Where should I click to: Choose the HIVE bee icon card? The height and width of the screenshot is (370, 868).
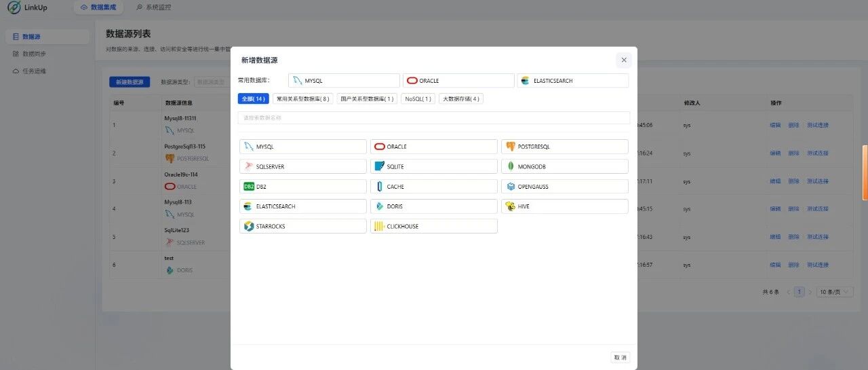(565, 206)
